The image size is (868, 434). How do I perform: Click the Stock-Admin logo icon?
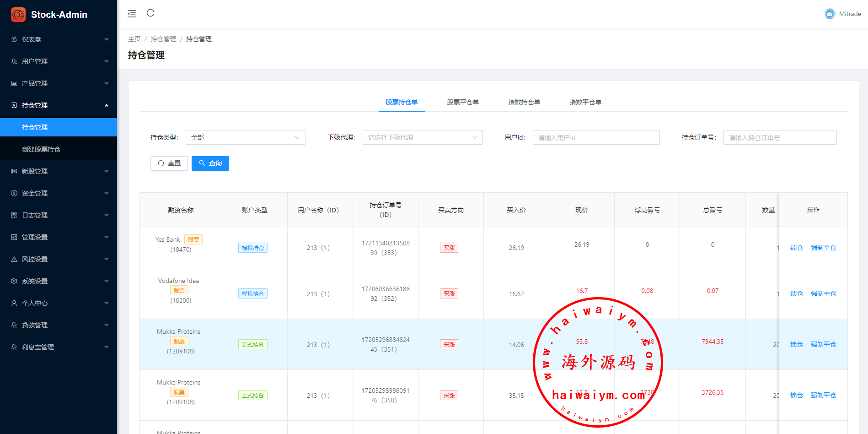[18, 15]
